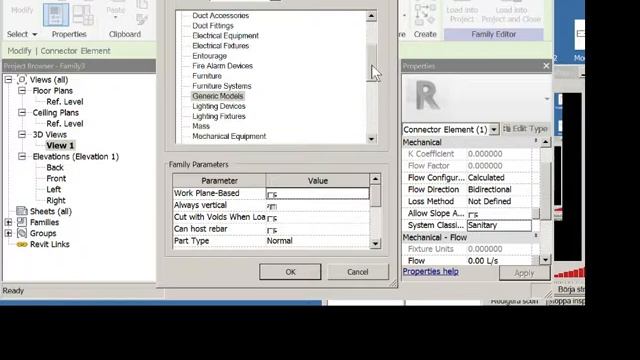Viewport: 640px width, 360px height.
Task: Collapse the Floor Plans node
Action: pos(22,91)
